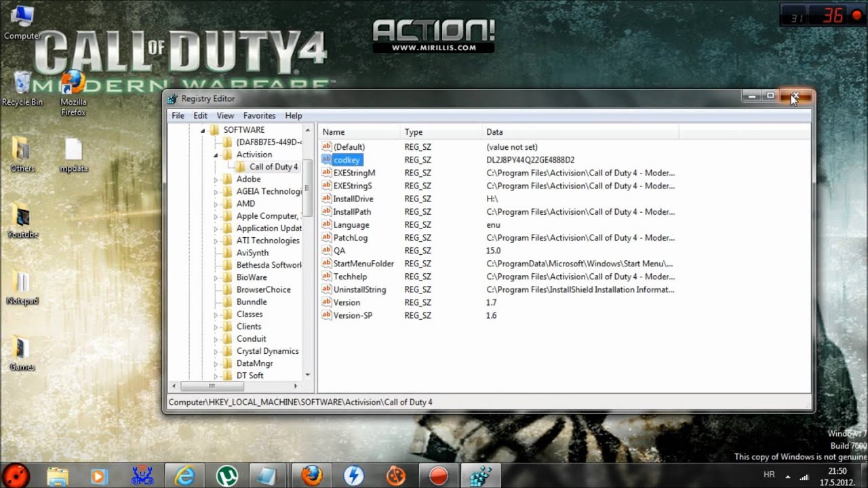Click the network signal tray icon
Image resolution: width=868 pixels, height=488 pixels.
coord(804,476)
